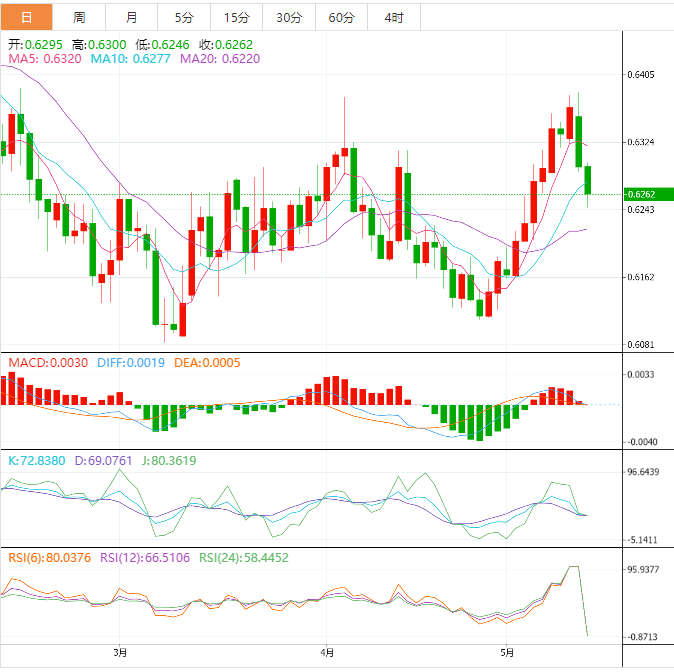Click the 5月 date marker on the time axis

click(x=508, y=654)
